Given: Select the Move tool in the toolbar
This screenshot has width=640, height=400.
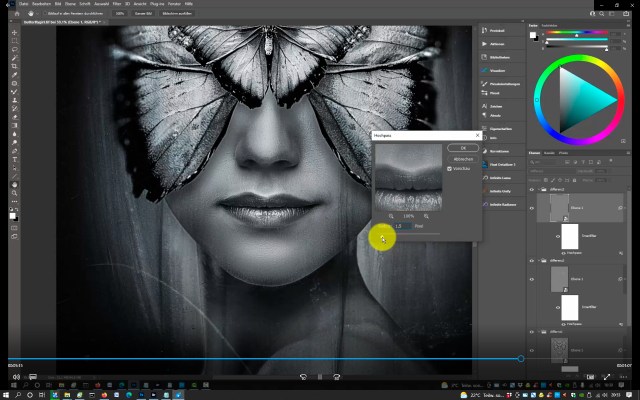Looking at the screenshot, I should click(x=14, y=32).
